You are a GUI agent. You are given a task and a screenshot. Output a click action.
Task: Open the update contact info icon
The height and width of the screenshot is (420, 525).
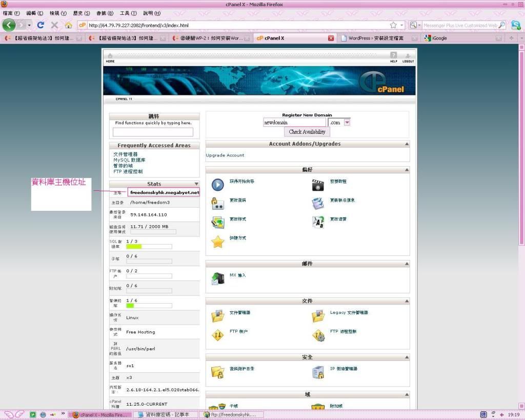(x=318, y=203)
